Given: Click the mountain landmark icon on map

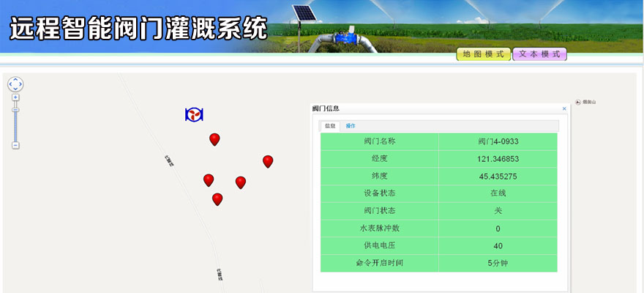Looking at the screenshot, I should [577, 102].
